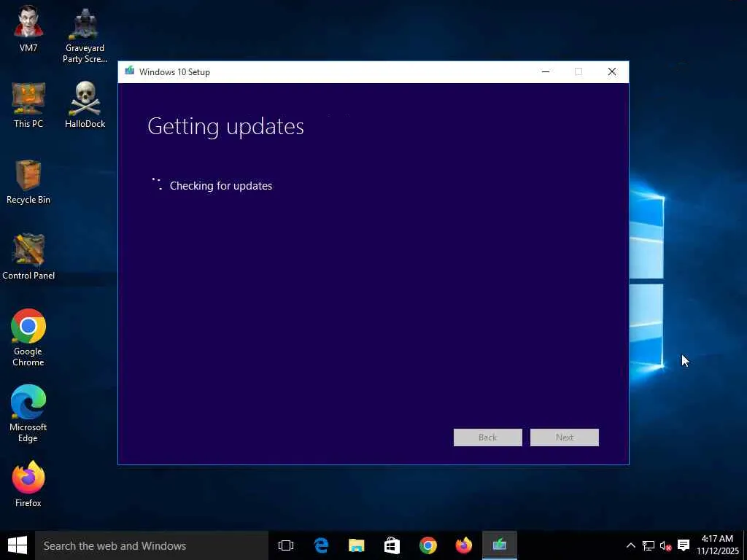This screenshot has height=560, width=747.
Task: Select the Graveyard Party Screensaver desktop icon
Action: coord(85,35)
